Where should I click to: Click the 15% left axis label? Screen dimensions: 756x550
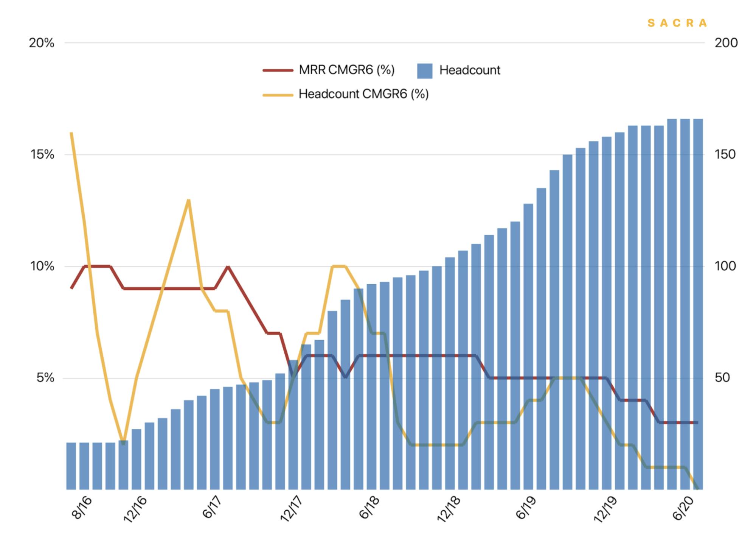[x=42, y=154]
